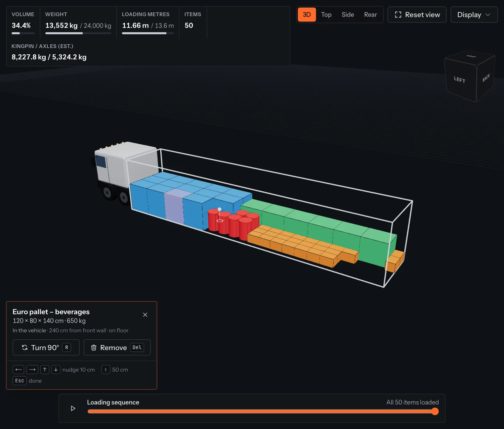
Task: Click the down arrow nudge key
Action: point(56,370)
